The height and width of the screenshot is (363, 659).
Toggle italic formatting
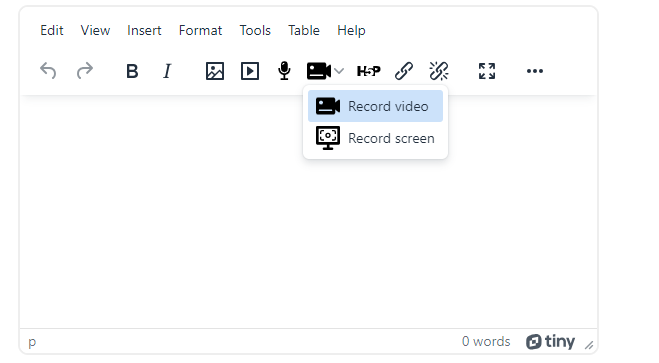tap(167, 71)
